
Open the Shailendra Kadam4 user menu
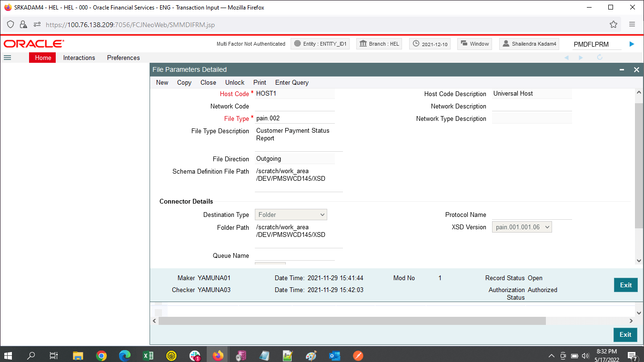[529, 44]
